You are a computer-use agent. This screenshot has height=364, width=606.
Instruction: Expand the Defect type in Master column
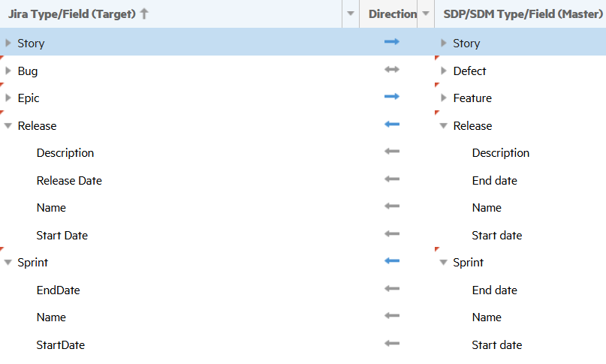(x=444, y=71)
